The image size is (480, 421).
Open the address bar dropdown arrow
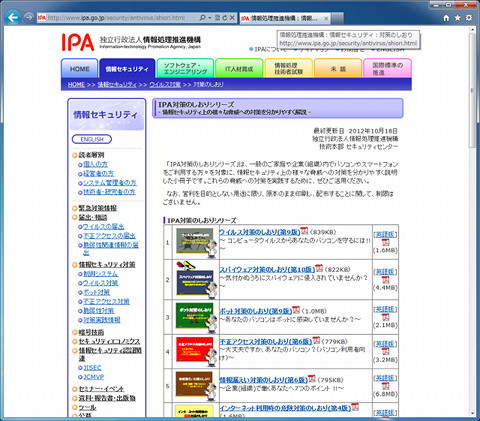[x=210, y=18]
